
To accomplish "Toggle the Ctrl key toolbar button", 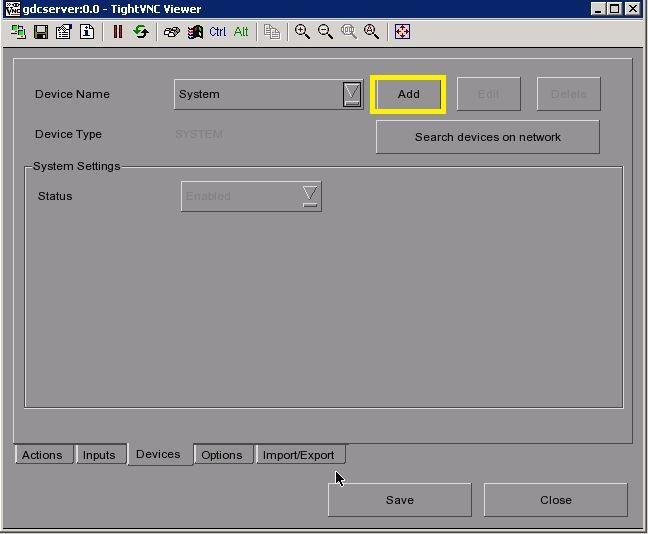I will (218, 32).
